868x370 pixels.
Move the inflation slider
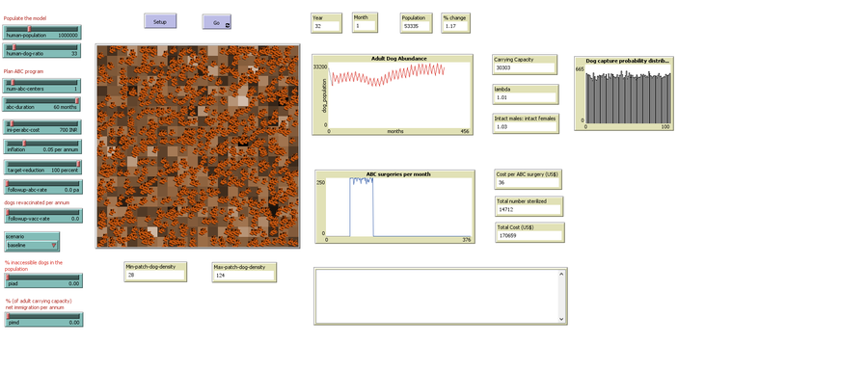tap(42, 146)
